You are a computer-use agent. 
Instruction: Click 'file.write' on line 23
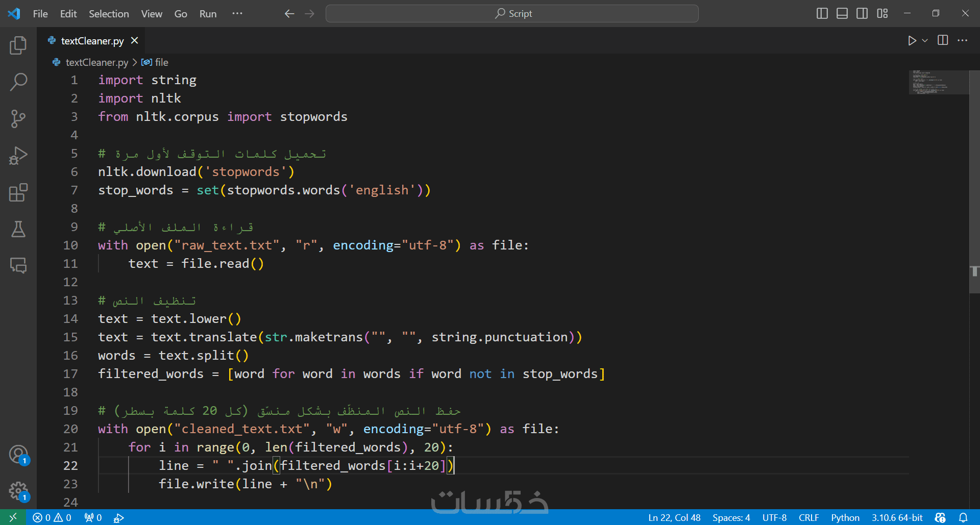point(197,484)
